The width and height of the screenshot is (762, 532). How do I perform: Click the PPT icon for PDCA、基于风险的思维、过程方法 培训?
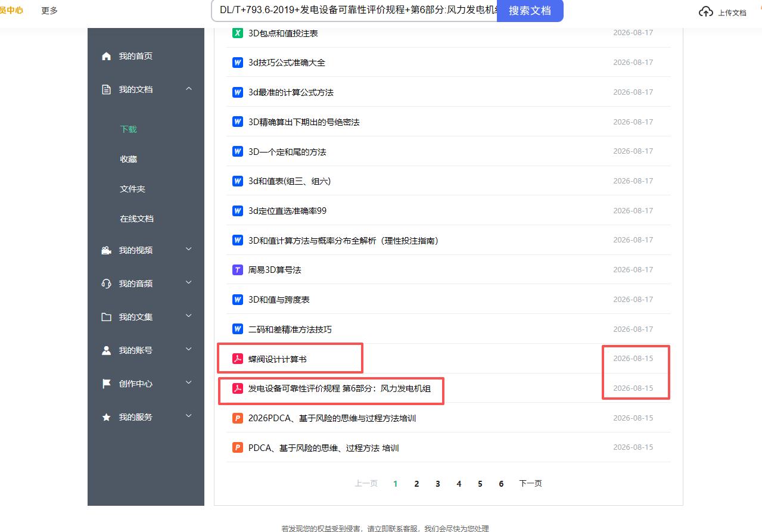238,447
